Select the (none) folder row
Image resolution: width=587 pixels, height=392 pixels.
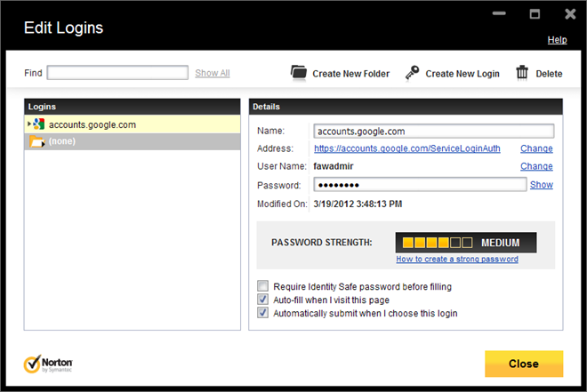133,141
